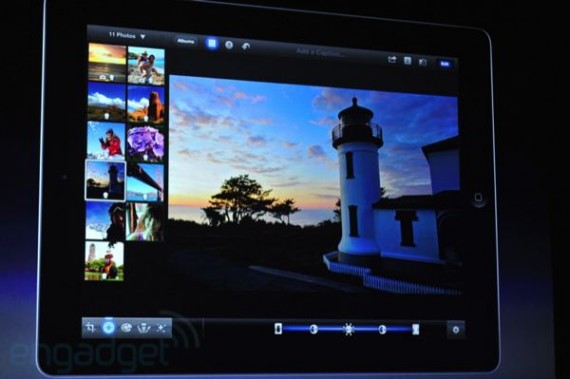Image resolution: width=570 pixels, height=379 pixels.
Task: Select the Crop and Straighten tool
Action: coord(90,327)
